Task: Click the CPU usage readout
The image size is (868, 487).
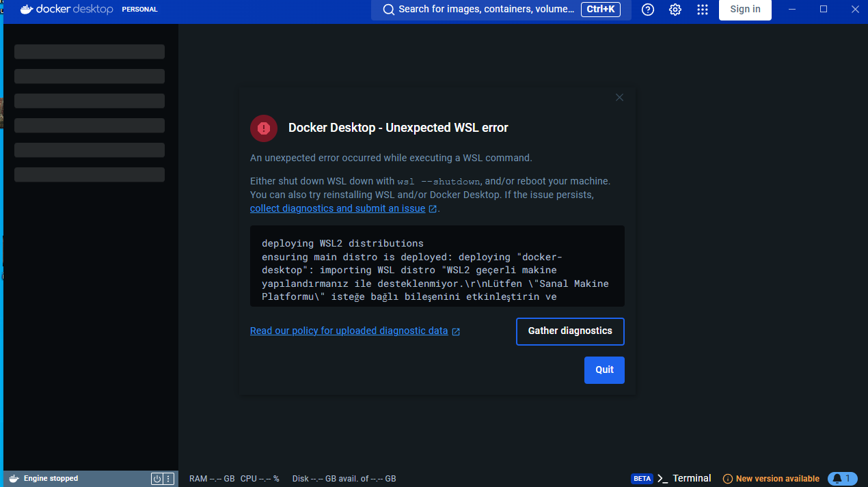Action: tap(260, 479)
